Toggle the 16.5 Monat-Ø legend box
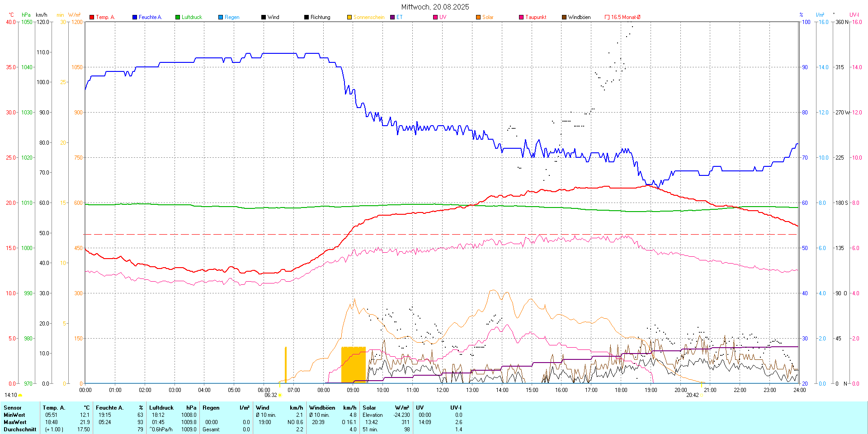The height and width of the screenshot is (434, 868). (607, 17)
